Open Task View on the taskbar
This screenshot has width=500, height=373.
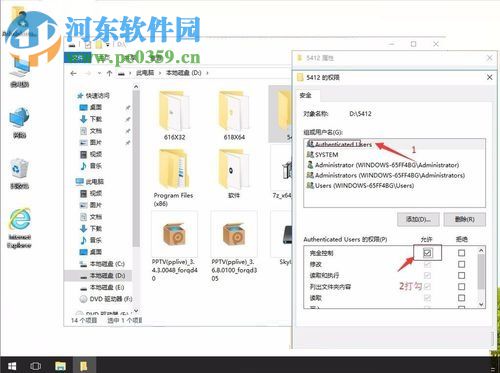point(36,366)
